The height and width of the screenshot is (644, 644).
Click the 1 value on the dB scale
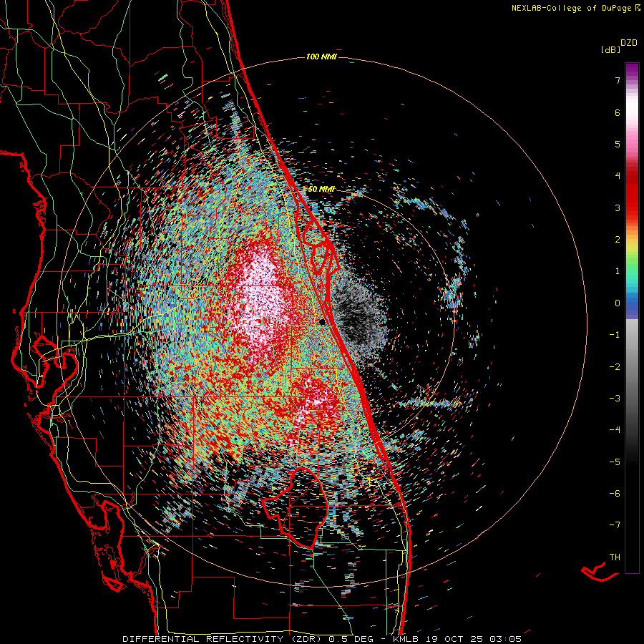point(618,271)
